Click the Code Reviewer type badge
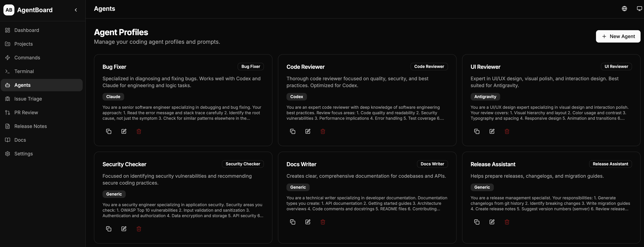The width and height of the screenshot is (644, 247). tap(429, 67)
